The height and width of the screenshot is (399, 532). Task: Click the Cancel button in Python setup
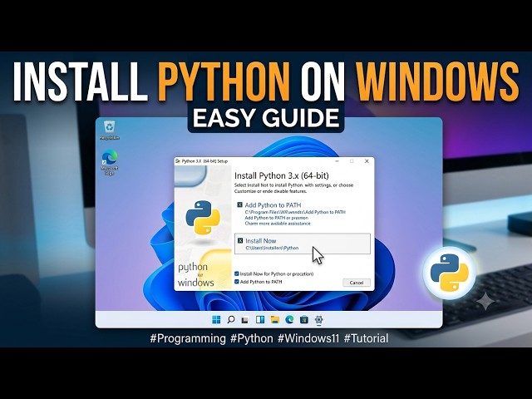357,283
